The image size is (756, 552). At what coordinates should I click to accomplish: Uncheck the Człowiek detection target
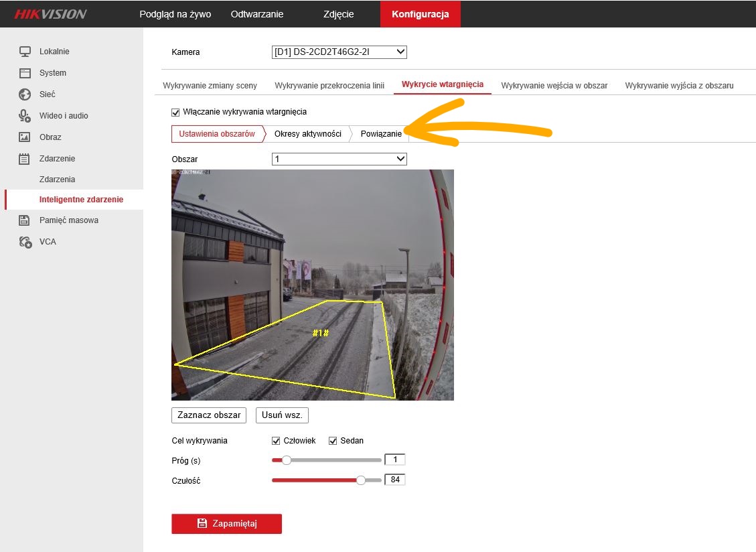276,441
